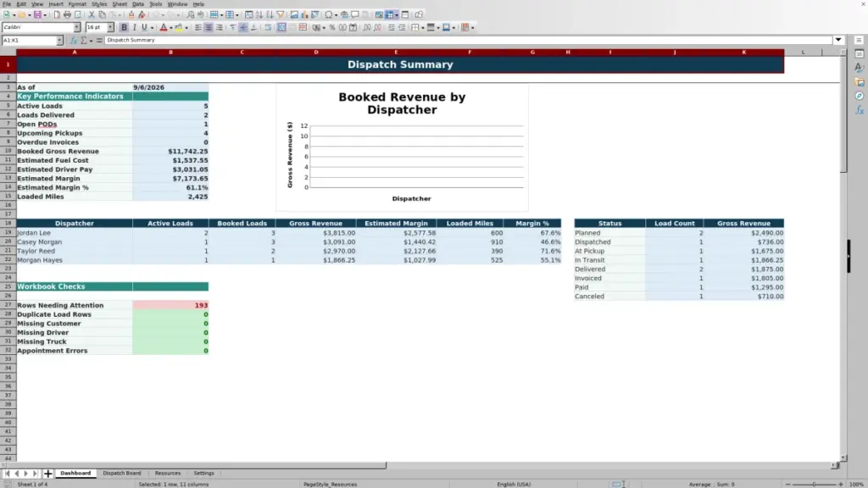Switch to the Dispatch Board sheet tab

[x=122, y=474]
